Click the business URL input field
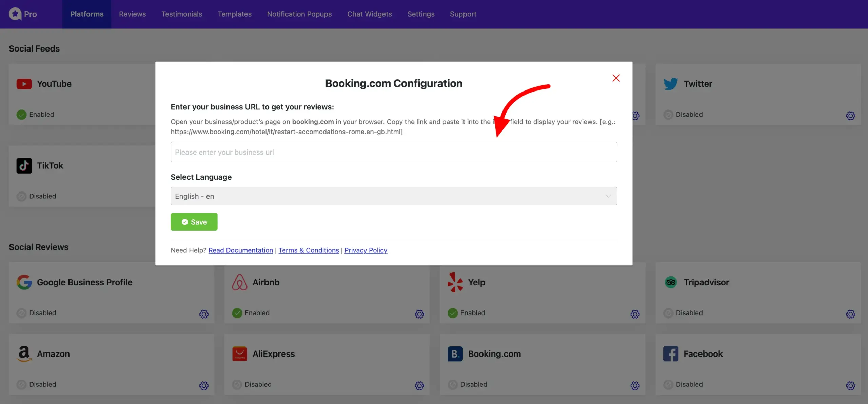The width and height of the screenshot is (868, 404). tap(394, 151)
